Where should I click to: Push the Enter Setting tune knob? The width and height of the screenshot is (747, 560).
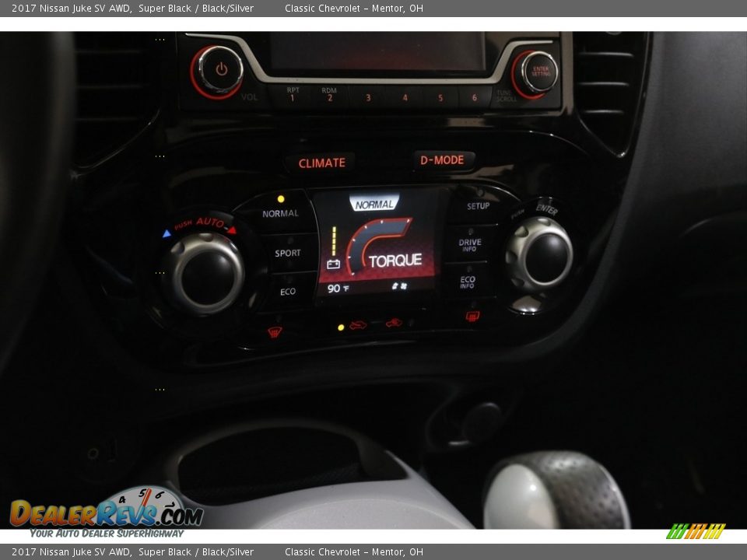coord(540,72)
